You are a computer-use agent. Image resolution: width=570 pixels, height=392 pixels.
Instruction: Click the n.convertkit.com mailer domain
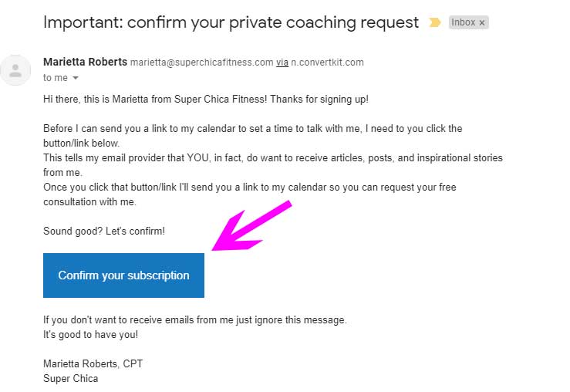[327, 63]
